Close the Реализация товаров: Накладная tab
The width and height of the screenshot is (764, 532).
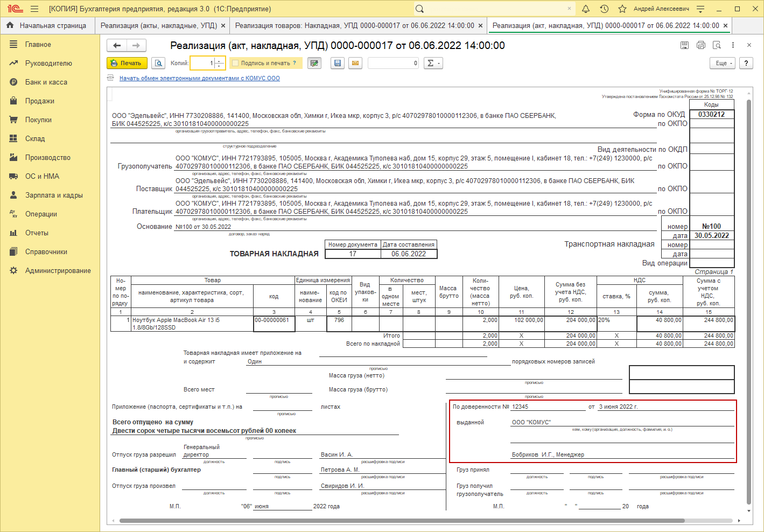(x=480, y=25)
